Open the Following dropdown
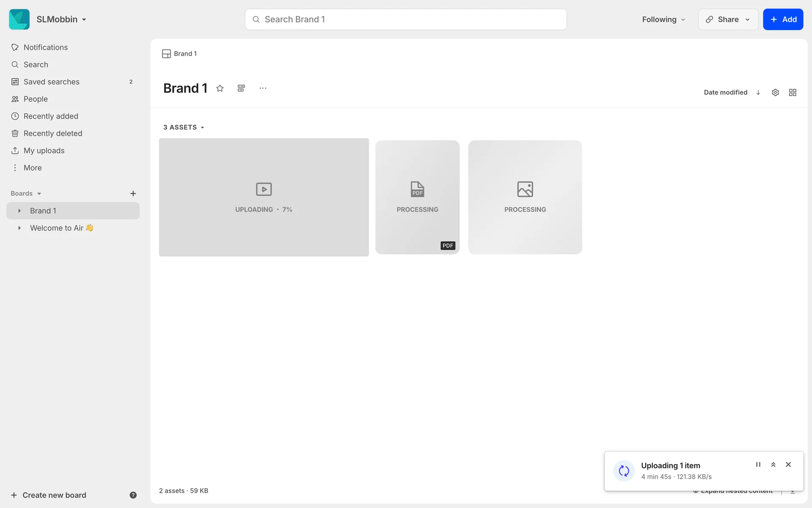The height and width of the screenshot is (508, 812). (x=663, y=19)
